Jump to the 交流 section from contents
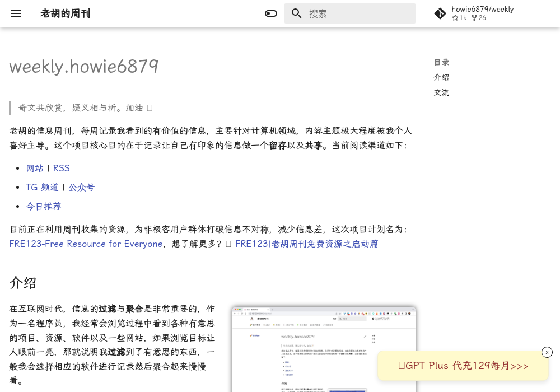 [x=441, y=92]
